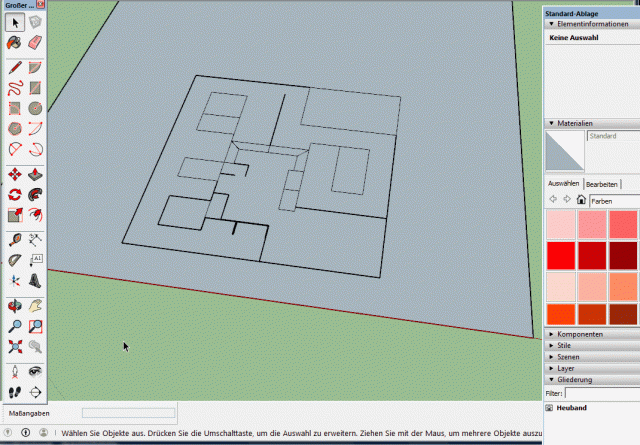
Task: Select the Scale tool
Action: [x=15, y=215]
